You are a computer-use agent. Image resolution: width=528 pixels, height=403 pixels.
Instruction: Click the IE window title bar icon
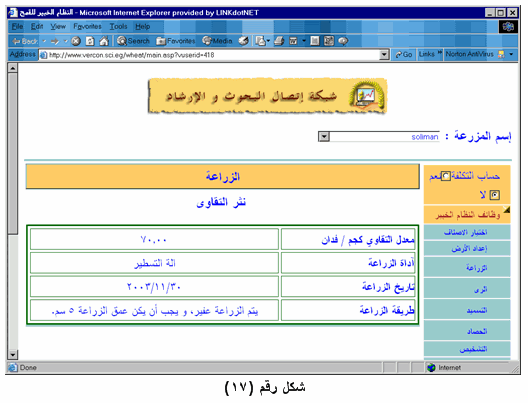click(13, 12)
